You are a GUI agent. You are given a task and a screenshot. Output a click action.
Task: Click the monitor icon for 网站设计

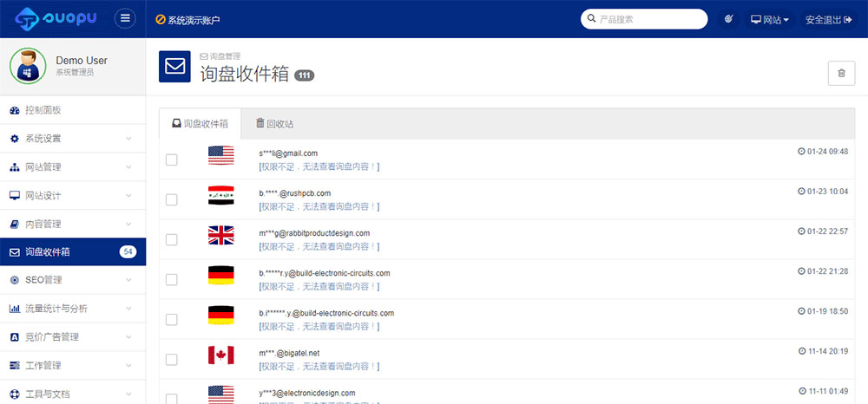click(15, 196)
